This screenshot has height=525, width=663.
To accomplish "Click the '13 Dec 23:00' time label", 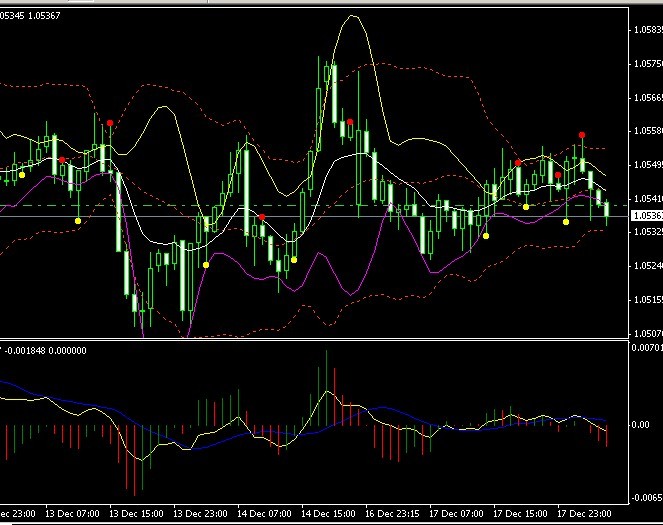I will pyautogui.click(x=200, y=514).
